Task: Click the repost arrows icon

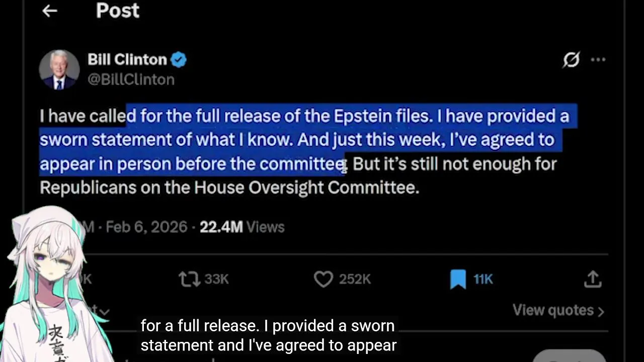Action: (189, 279)
